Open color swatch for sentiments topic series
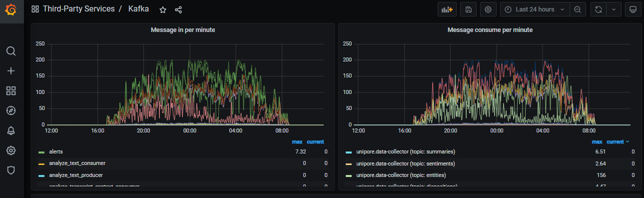Viewport: 644px width, 198px height. coord(349,163)
